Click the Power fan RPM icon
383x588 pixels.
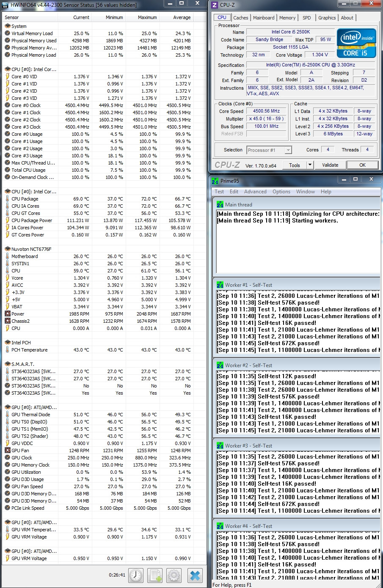click(x=7, y=313)
